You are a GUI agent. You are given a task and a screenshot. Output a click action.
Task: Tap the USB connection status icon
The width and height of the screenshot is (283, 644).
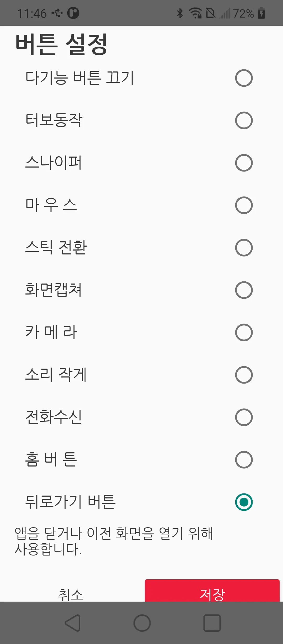[x=57, y=13]
